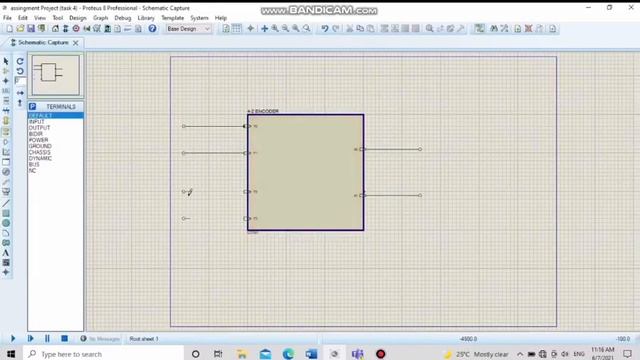Select BUS in the terminals list
This screenshot has height=360, width=640.
click(x=34, y=164)
